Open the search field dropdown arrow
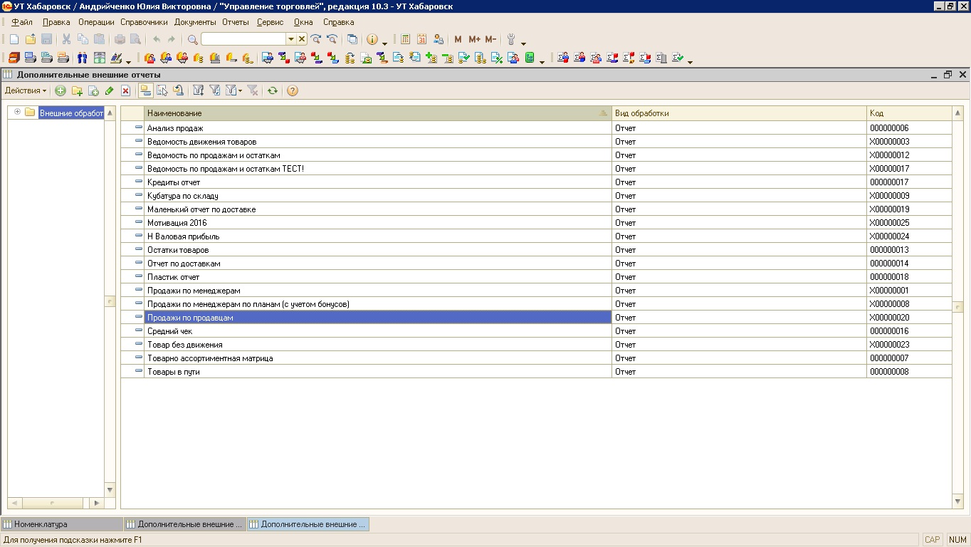Viewport: 971px width, 547px height. coord(291,39)
